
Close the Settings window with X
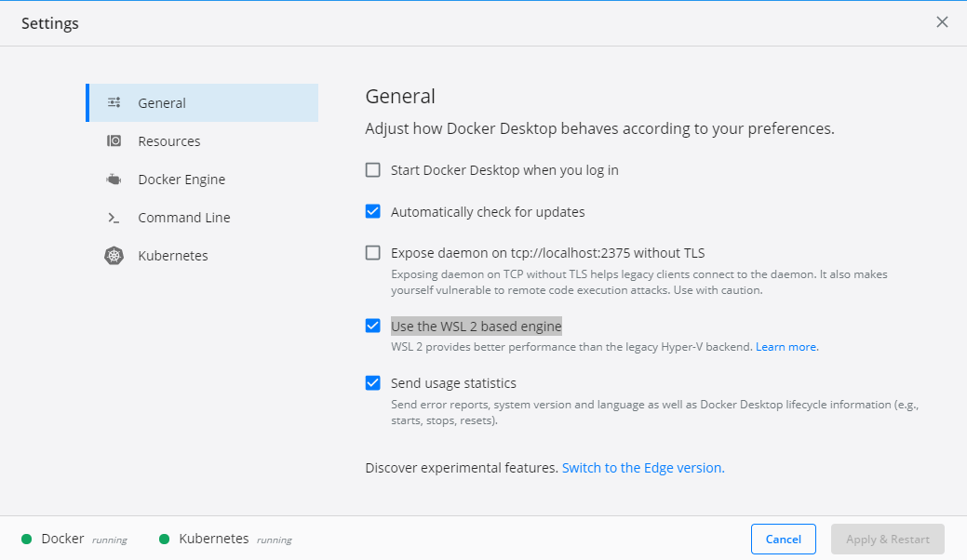click(x=942, y=22)
